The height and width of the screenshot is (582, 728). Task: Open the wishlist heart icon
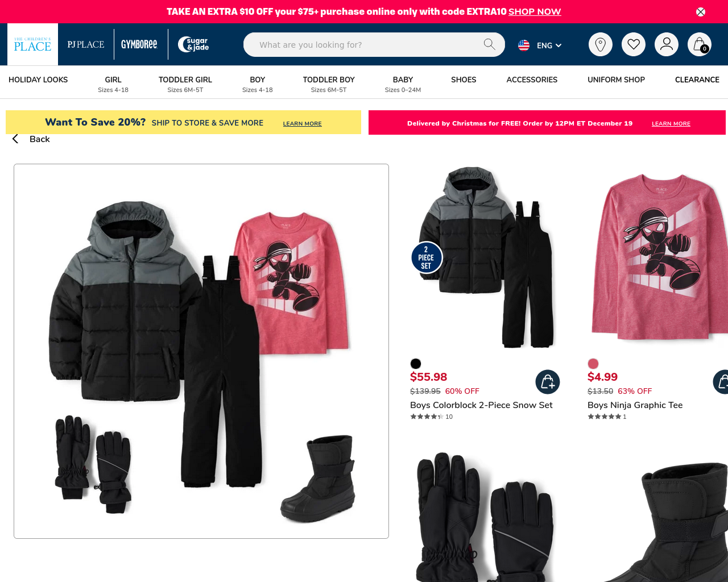click(634, 44)
